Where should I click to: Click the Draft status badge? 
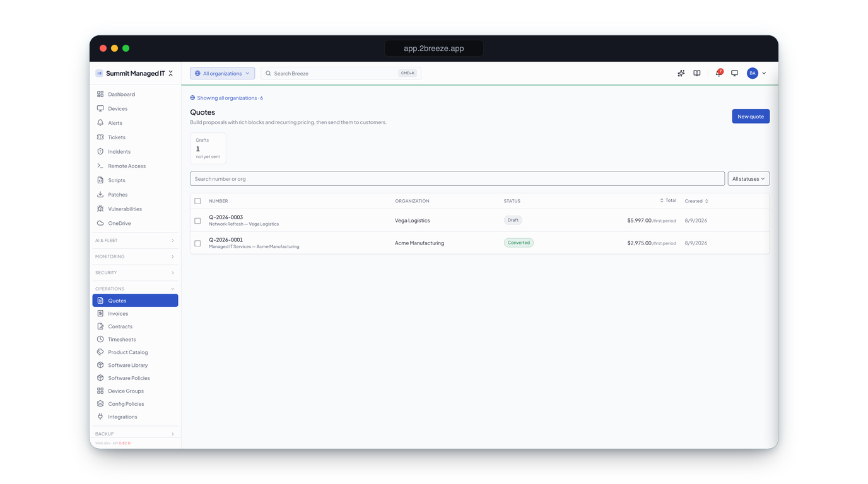(513, 220)
